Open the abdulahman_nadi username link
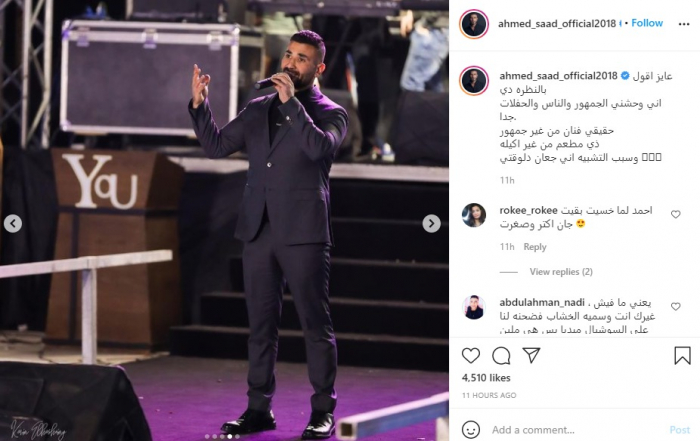Image resolution: width=700 pixels, height=441 pixels. click(x=542, y=303)
